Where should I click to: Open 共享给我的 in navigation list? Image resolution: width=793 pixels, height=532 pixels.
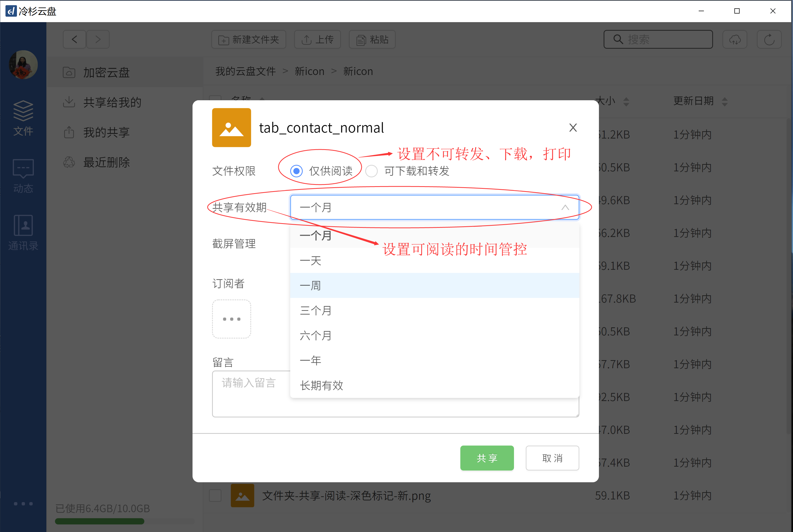pos(112,102)
